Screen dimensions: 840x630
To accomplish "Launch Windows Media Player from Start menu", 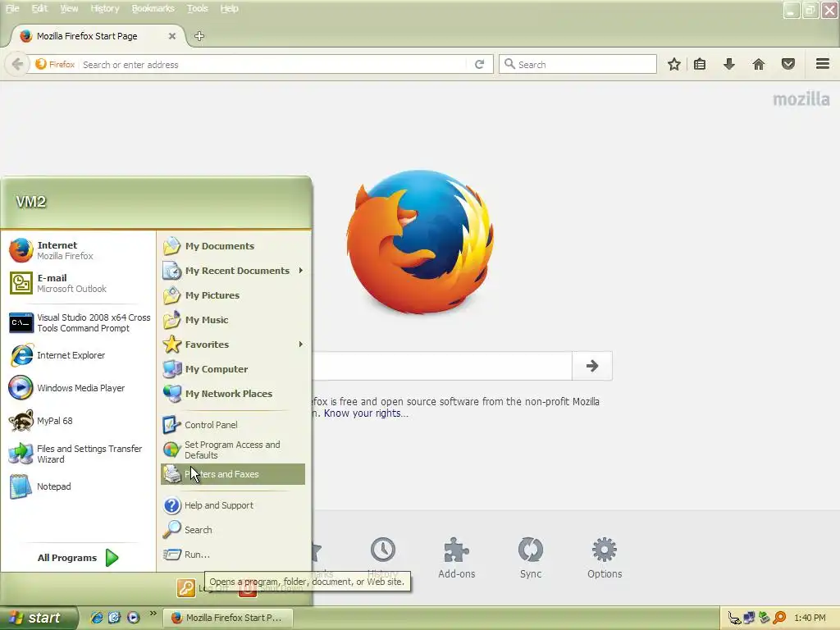I will (x=78, y=388).
